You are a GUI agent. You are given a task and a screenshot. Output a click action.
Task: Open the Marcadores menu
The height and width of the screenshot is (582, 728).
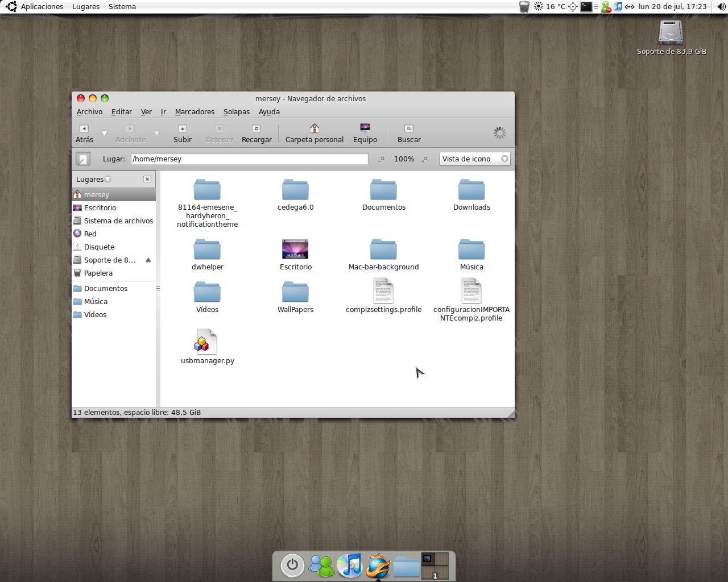click(195, 112)
